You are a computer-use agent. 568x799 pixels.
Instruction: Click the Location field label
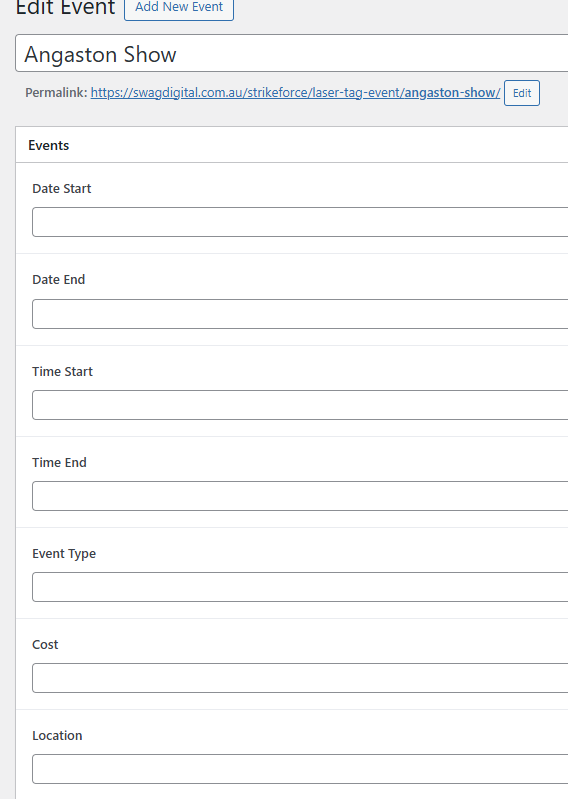(57, 736)
